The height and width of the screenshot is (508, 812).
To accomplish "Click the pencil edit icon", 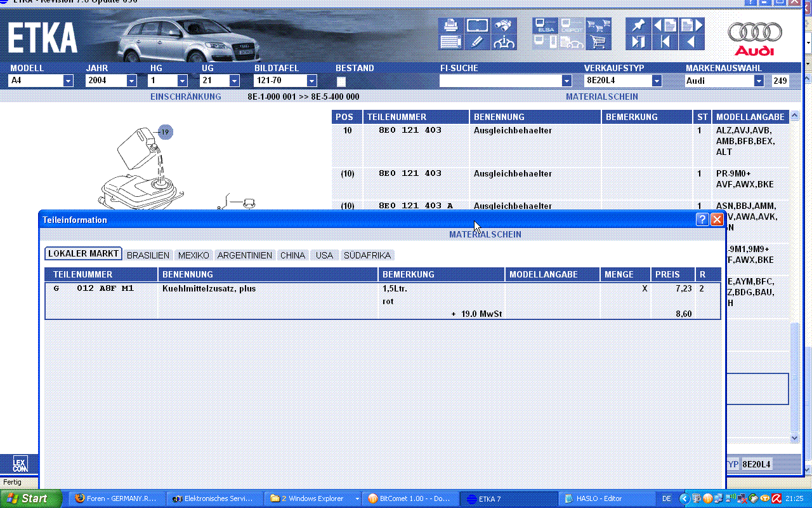I will coord(477,43).
